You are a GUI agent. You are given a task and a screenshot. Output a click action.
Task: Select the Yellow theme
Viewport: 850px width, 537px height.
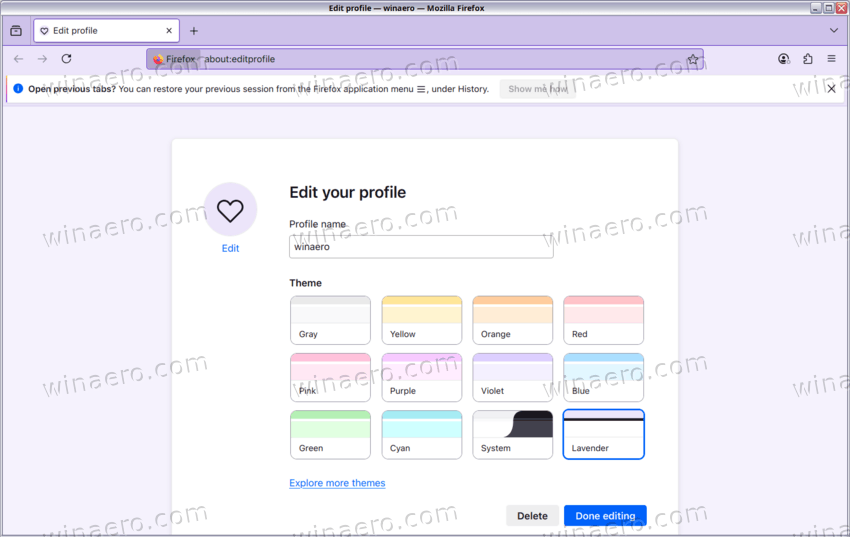(421, 320)
